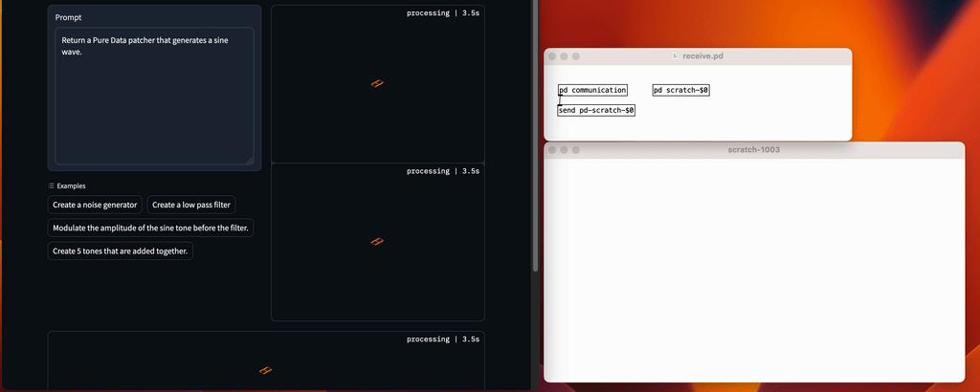Click the 'send pd-scratch-$0' object box
This screenshot has height=392, width=980.
click(596, 111)
